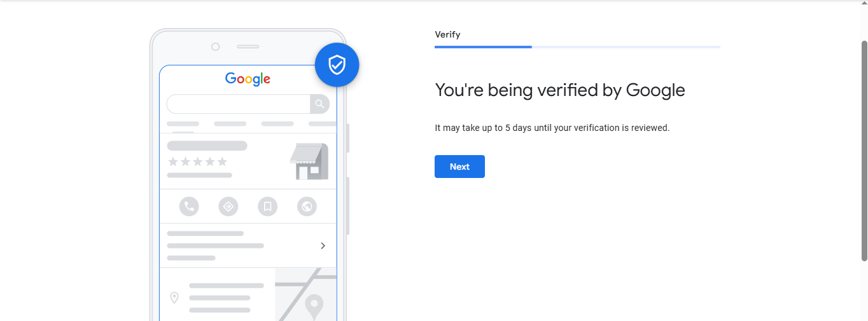Click the Google logo in phone illustration
The image size is (868, 321).
248,79
